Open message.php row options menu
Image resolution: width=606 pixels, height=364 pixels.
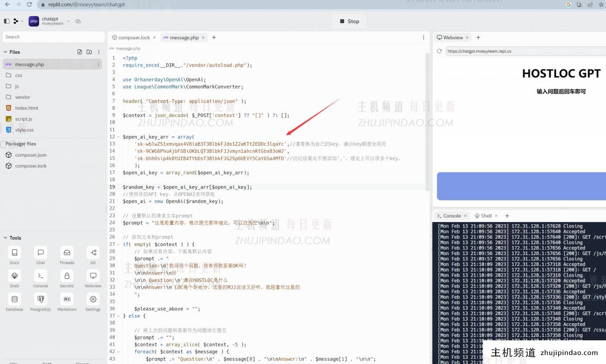(x=98, y=64)
